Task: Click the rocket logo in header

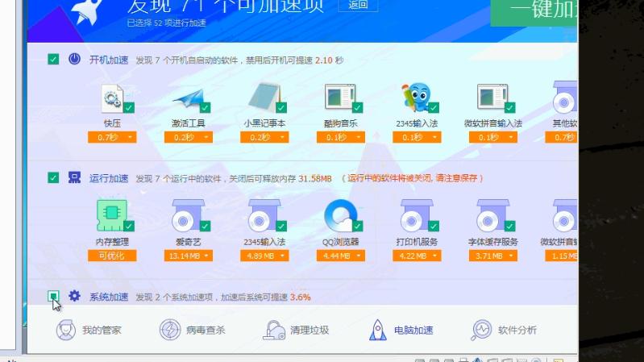Action: click(87, 11)
